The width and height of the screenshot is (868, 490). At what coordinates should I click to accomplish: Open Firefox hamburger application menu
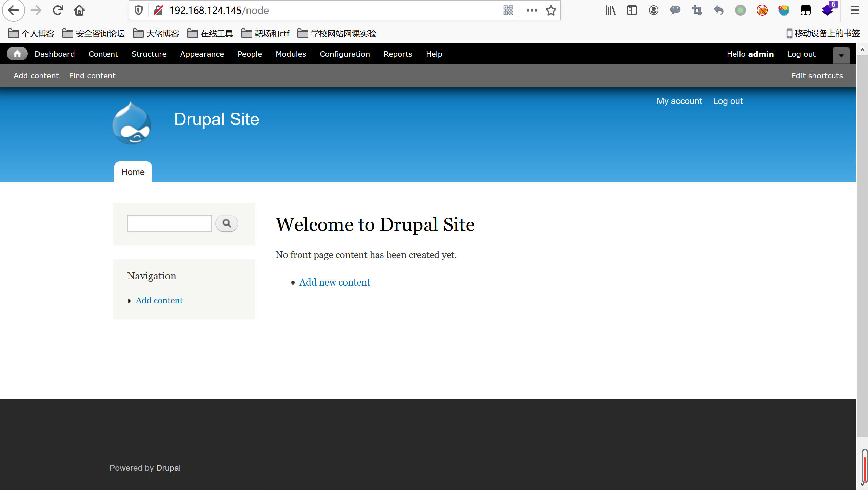click(x=855, y=11)
